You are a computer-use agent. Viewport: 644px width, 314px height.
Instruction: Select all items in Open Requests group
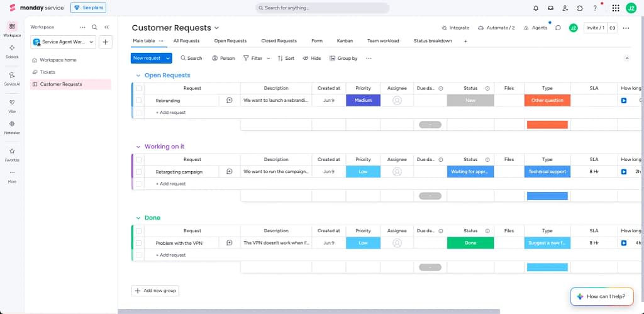coord(139,88)
